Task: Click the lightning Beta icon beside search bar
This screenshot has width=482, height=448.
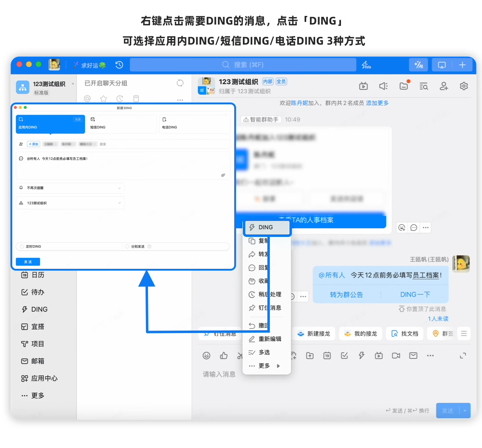Action: [x=366, y=65]
